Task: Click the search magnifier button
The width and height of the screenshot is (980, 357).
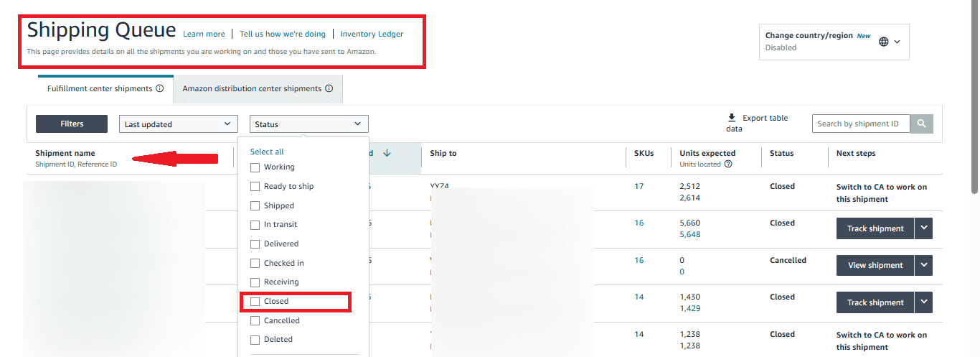Action: 921,124
